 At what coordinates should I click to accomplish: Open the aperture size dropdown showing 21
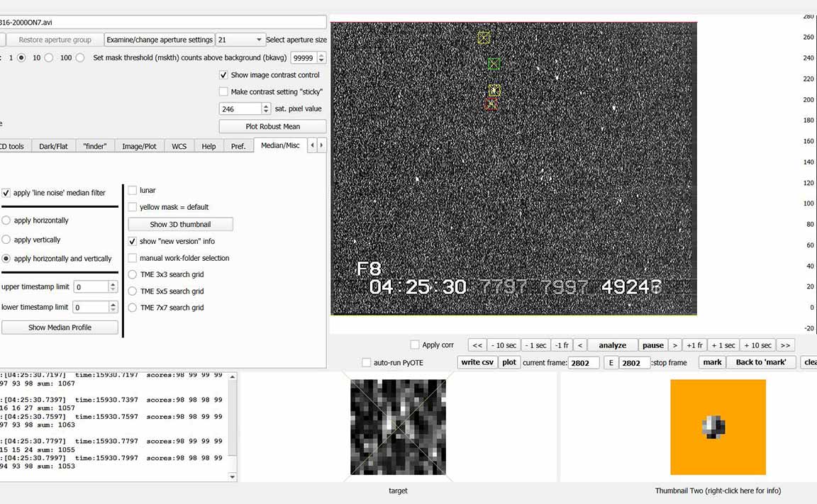pyautogui.click(x=240, y=40)
